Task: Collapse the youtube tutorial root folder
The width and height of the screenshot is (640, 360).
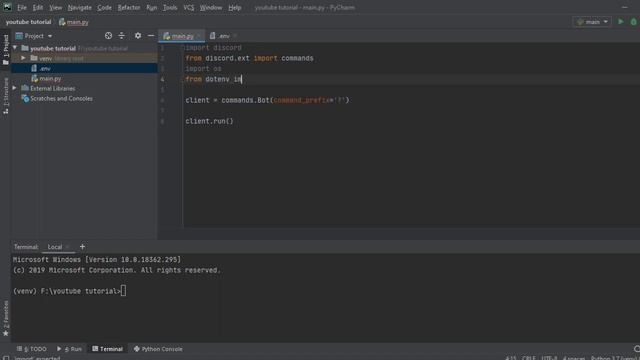Action: [x=15, y=48]
